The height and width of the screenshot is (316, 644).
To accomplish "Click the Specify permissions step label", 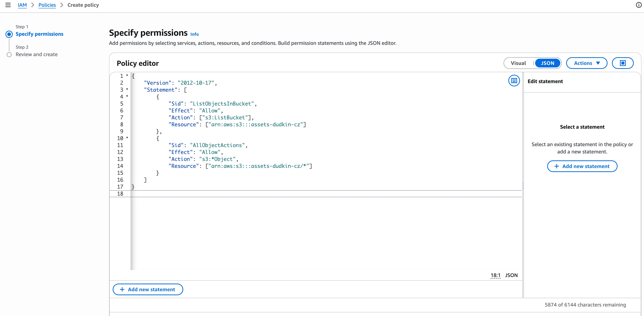I will (x=40, y=34).
